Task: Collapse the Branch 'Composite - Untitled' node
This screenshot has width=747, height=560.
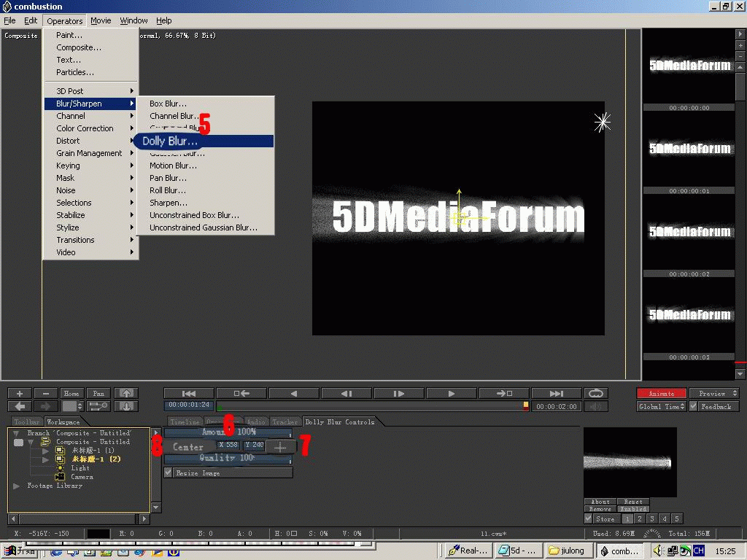Action: (16, 433)
